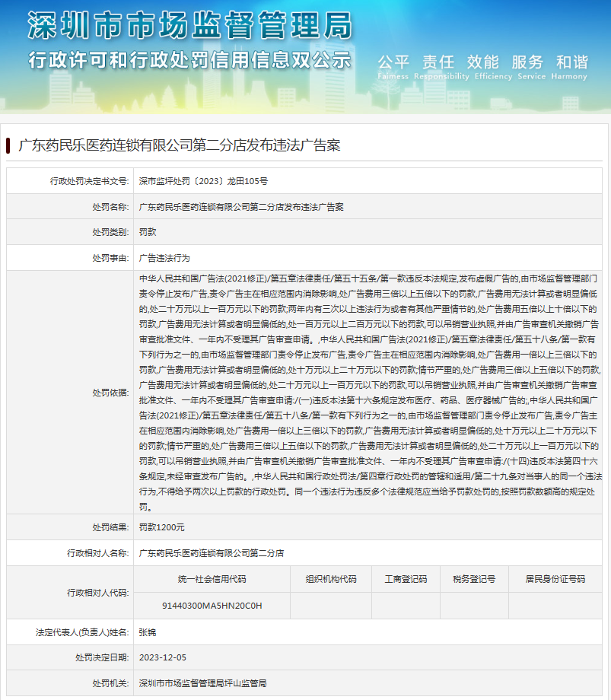This screenshot has height=700, width=611.
Task: Click the 法定代表人(负责人)姓名 label
Action: 81,632
